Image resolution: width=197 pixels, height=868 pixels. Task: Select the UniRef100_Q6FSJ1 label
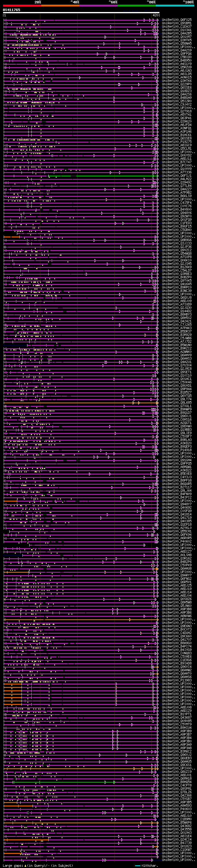click(x=177, y=176)
